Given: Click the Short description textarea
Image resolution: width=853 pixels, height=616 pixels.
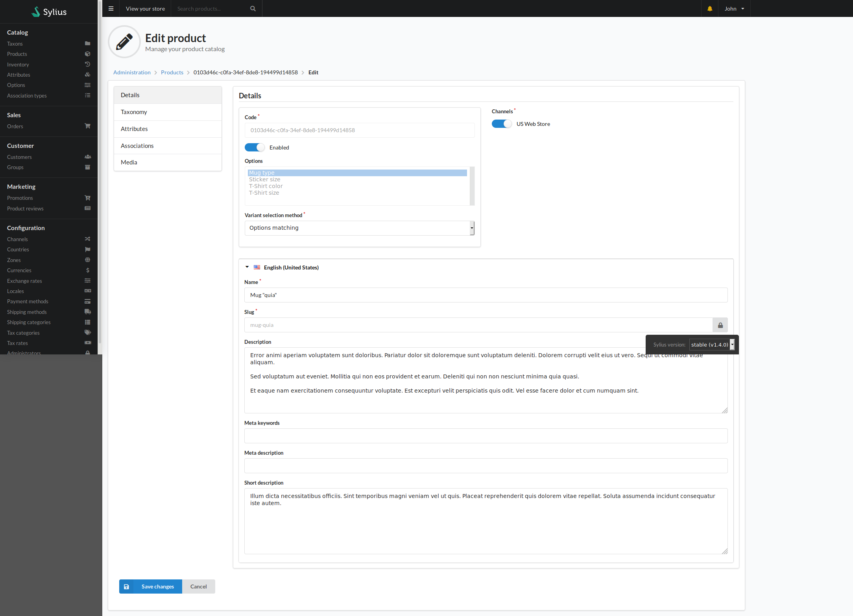Looking at the screenshot, I should pyautogui.click(x=486, y=521).
